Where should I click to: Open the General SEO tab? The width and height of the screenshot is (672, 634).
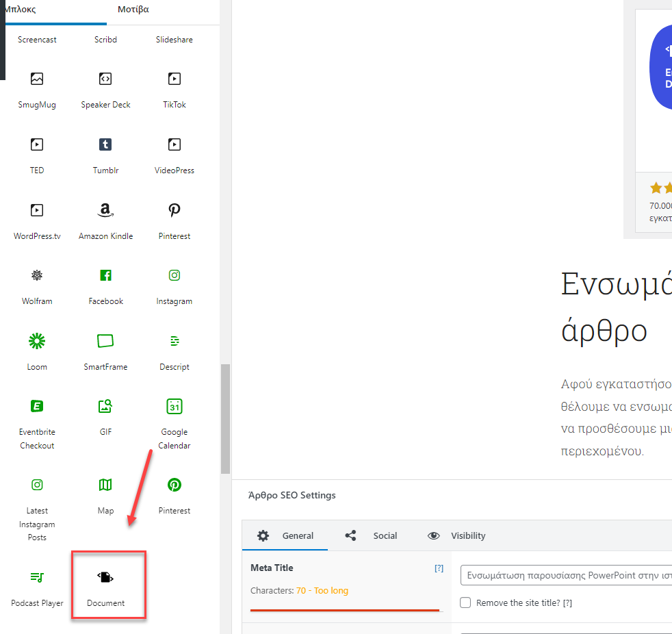click(x=285, y=535)
